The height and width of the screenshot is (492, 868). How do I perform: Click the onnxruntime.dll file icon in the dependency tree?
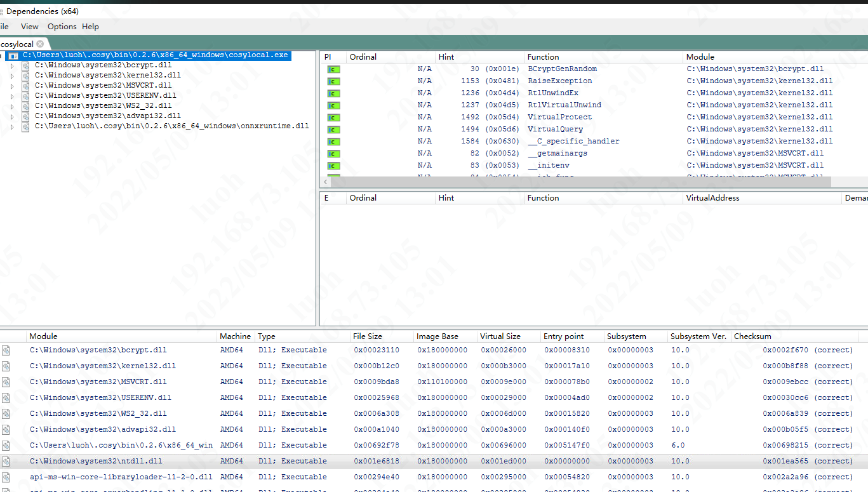[25, 126]
